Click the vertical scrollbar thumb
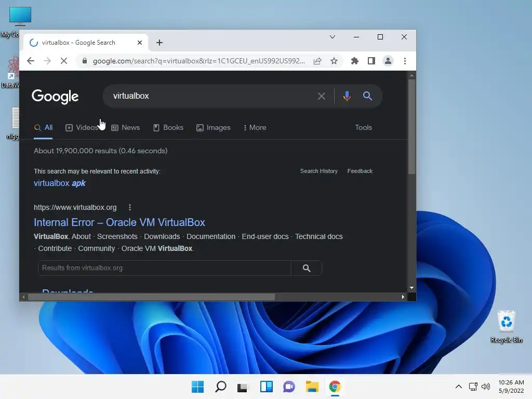This screenshot has height=399, width=532. 411,127
